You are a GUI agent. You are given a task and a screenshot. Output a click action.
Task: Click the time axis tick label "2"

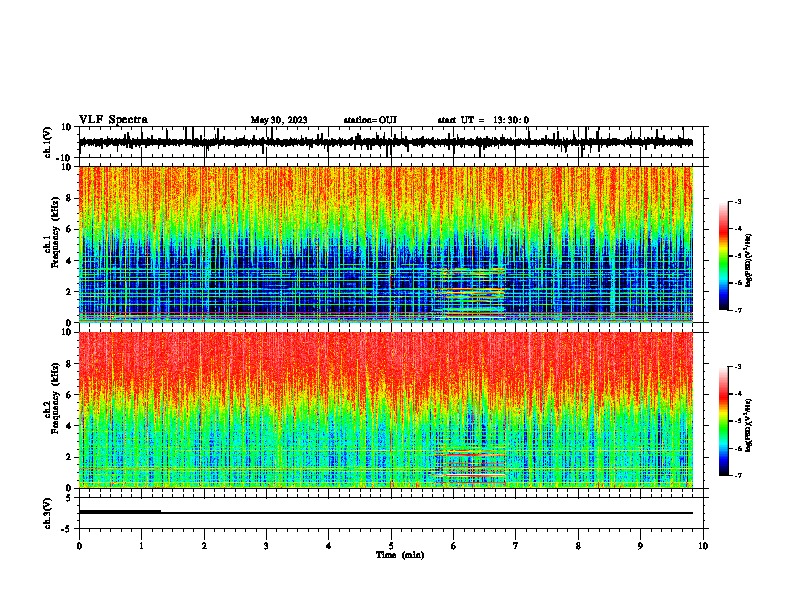pyautogui.click(x=204, y=546)
